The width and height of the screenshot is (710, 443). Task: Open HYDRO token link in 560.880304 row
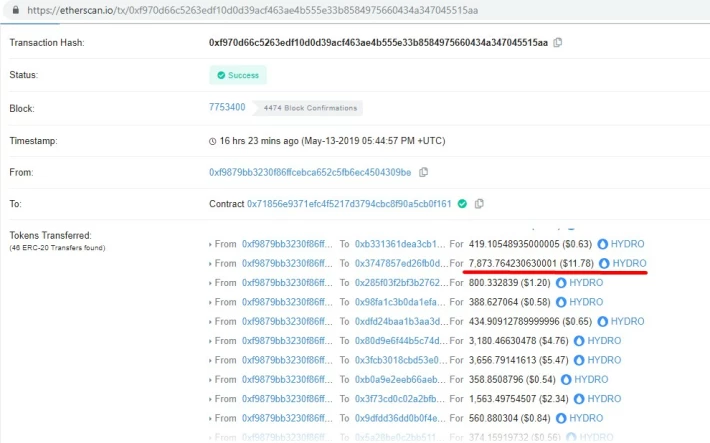[x=586, y=418]
